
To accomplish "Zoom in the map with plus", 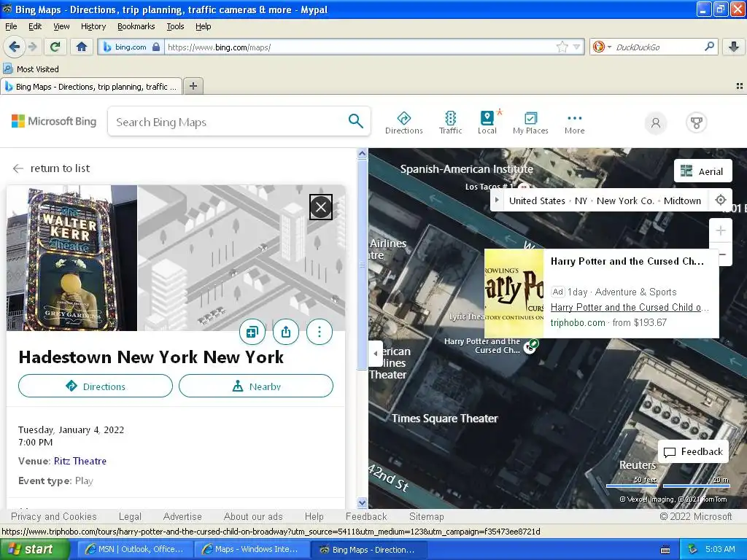I will 720,231.
